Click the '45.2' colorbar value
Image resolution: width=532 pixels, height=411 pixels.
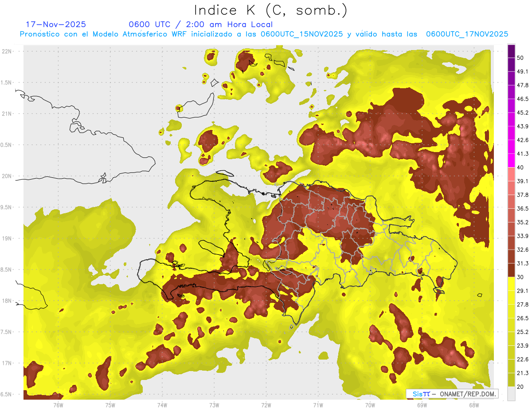click(523, 113)
